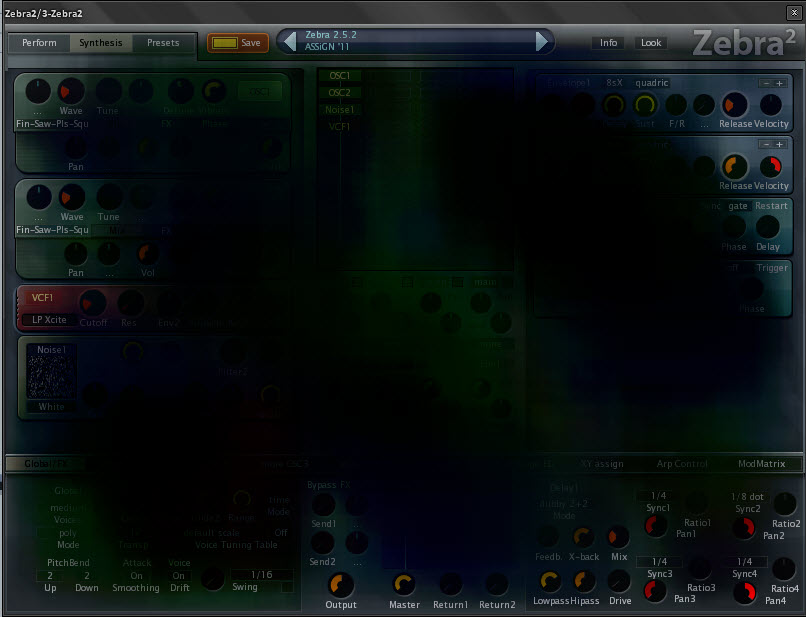Click the Save button

click(237, 43)
